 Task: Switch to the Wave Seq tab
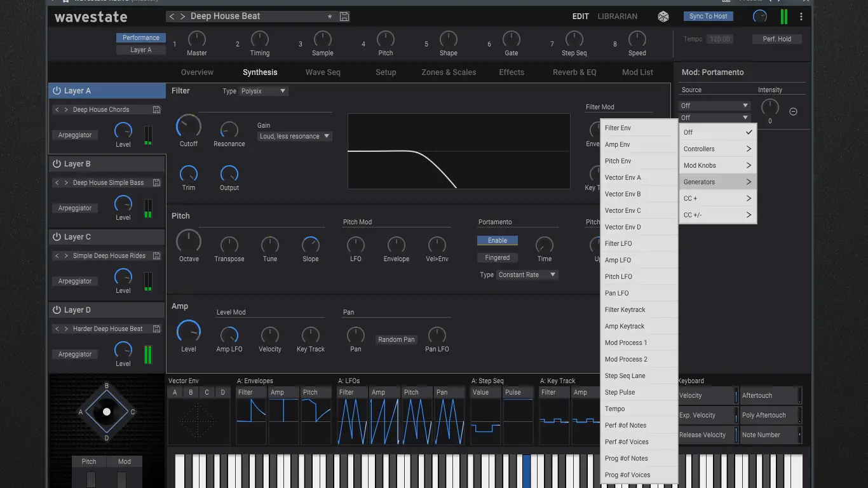coord(323,72)
